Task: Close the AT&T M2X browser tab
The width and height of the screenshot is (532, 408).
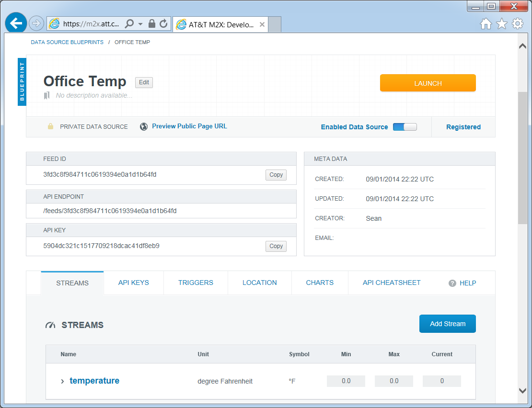Action: click(x=262, y=24)
